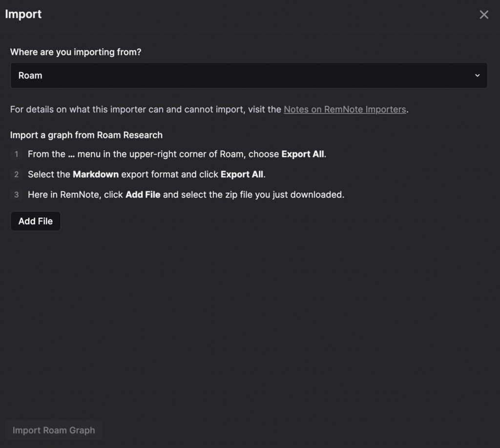Select the Roam text in the combo box

click(30, 76)
